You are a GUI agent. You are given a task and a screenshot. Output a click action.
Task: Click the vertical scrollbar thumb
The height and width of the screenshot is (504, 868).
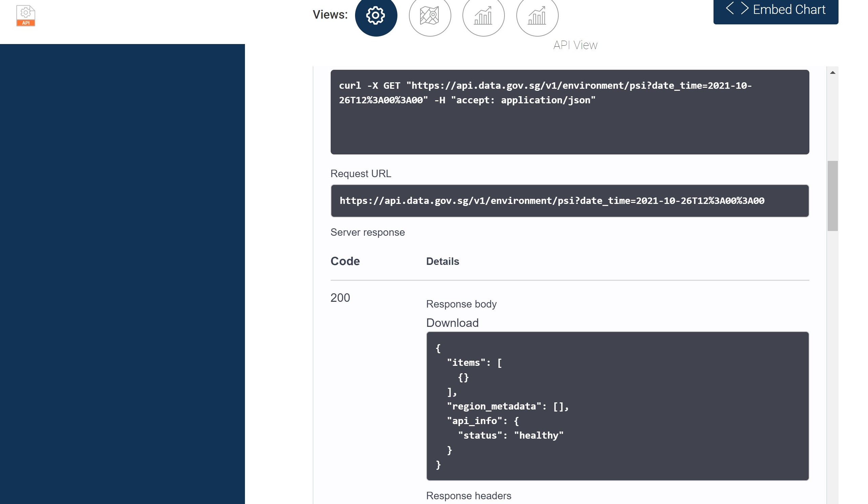point(833,196)
